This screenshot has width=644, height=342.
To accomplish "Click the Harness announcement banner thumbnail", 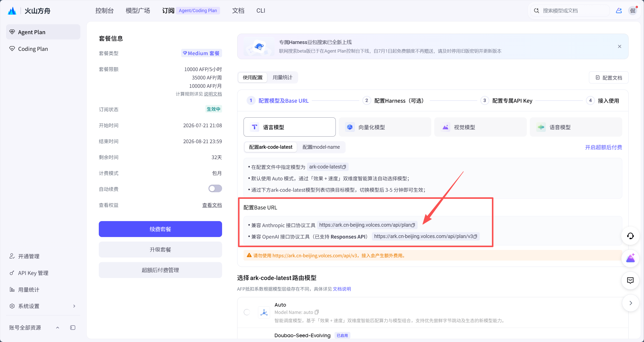I will coord(259,47).
